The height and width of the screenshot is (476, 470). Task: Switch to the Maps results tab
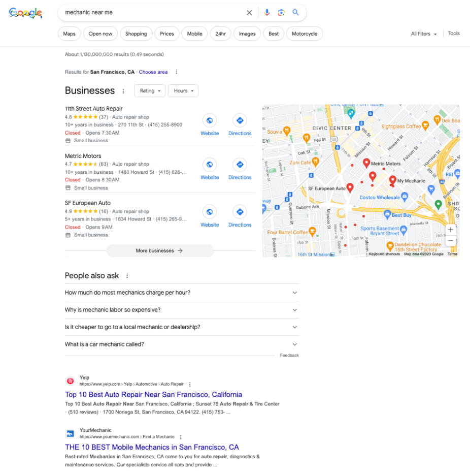69,34
